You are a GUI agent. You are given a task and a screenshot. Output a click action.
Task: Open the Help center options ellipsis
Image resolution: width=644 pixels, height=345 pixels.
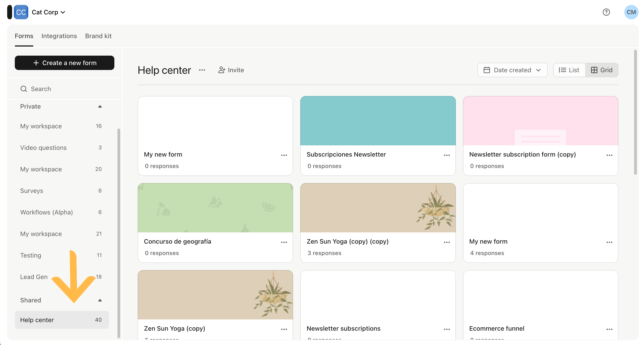pyautogui.click(x=202, y=70)
